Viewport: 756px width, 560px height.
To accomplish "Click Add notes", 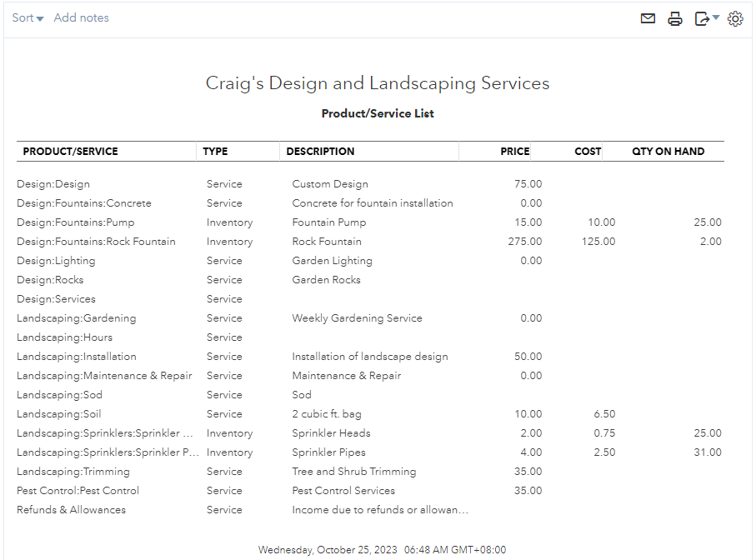I will pyautogui.click(x=81, y=18).
